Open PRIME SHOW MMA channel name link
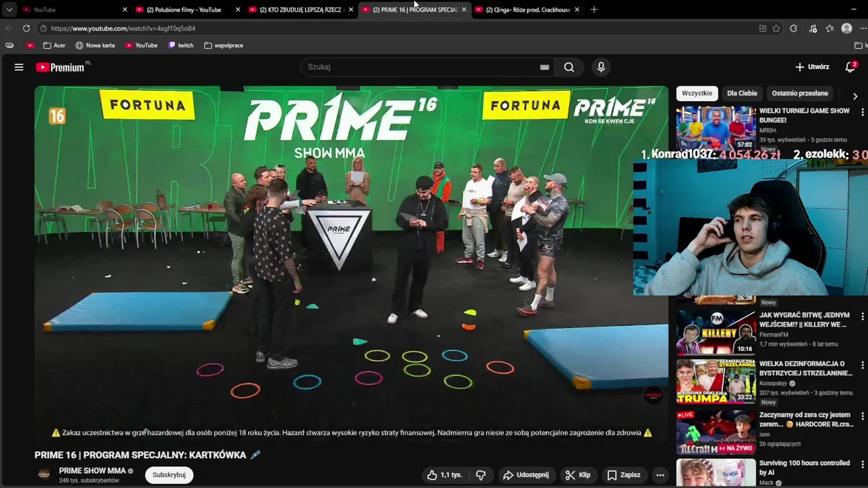Image resolution: width=868 pixels, height=488 pixels. click(x=92, y=471)
